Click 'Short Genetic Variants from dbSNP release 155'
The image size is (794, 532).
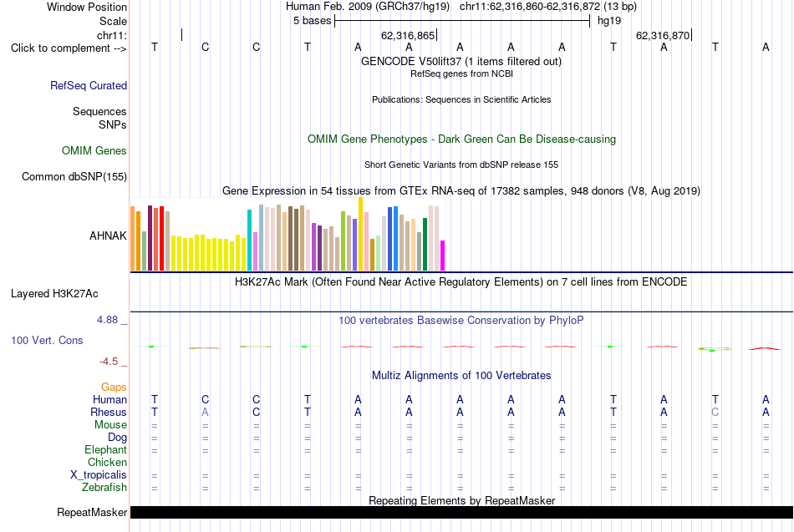(461, 165)
